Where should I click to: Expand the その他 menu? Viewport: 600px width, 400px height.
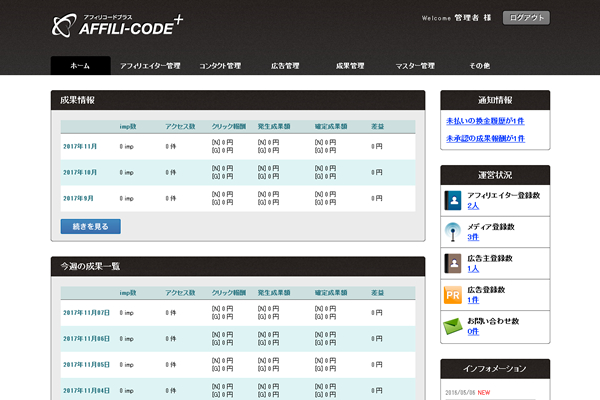[x=480, y=65]
